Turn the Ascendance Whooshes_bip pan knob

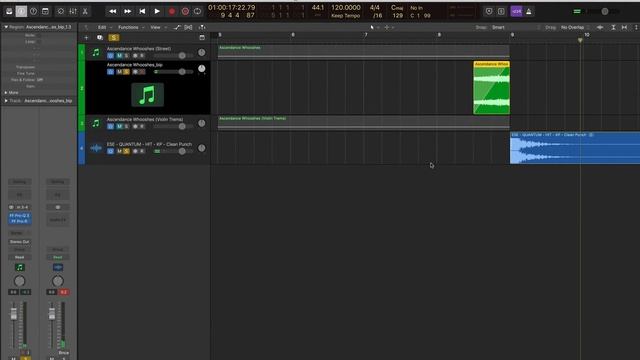pos(202,69)
